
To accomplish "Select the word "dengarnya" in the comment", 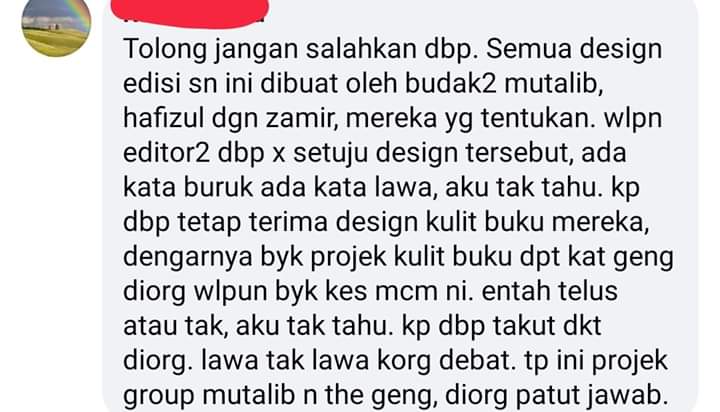I will 188,257.
